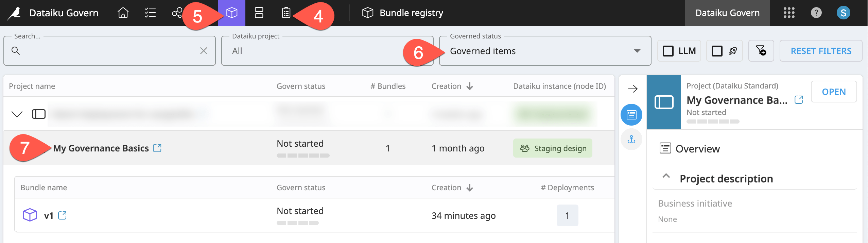Sort bundles by Creation column
868x243 pixels.
click(x=452, y=188)
